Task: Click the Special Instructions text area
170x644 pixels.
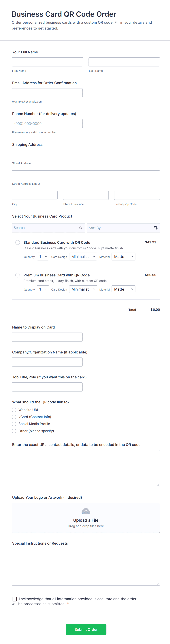Action: (86, 567)
